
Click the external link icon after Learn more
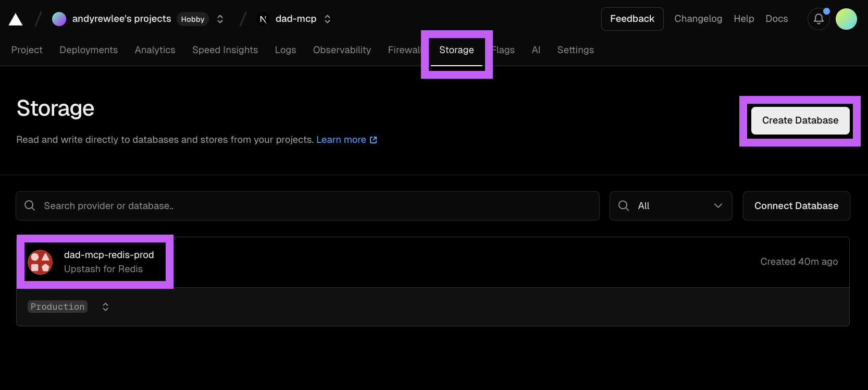373,140
